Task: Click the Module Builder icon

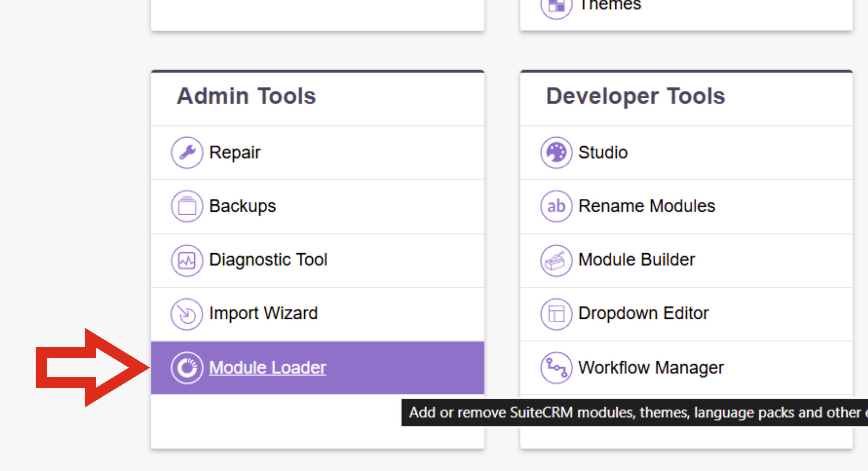Action: pyautogui.click(x=556, y=260)
